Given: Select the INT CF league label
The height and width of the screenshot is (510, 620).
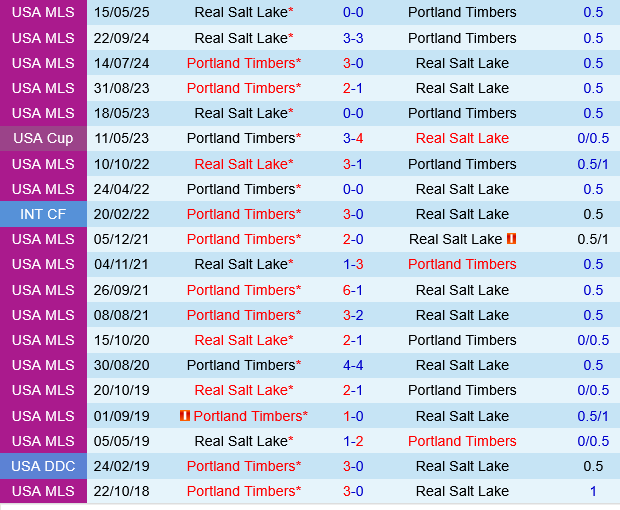Looking at the screenshot, I should click(43, 214).
